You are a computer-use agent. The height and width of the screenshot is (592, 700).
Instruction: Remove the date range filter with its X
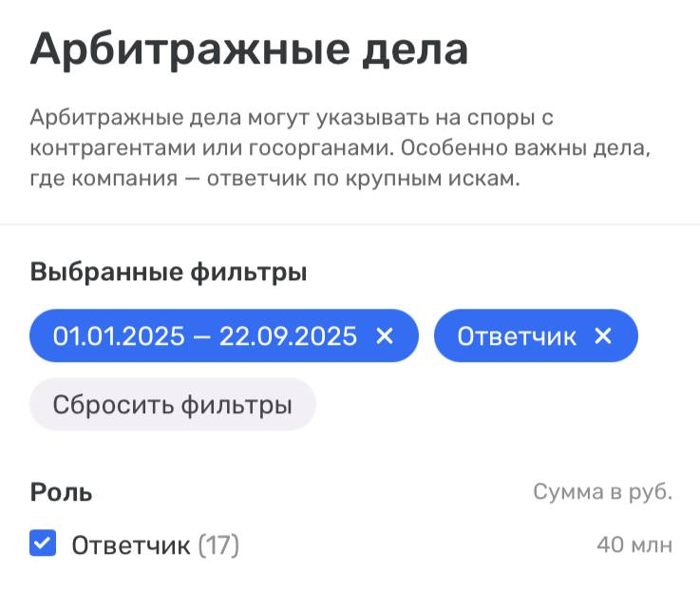[x=385, y=336]
